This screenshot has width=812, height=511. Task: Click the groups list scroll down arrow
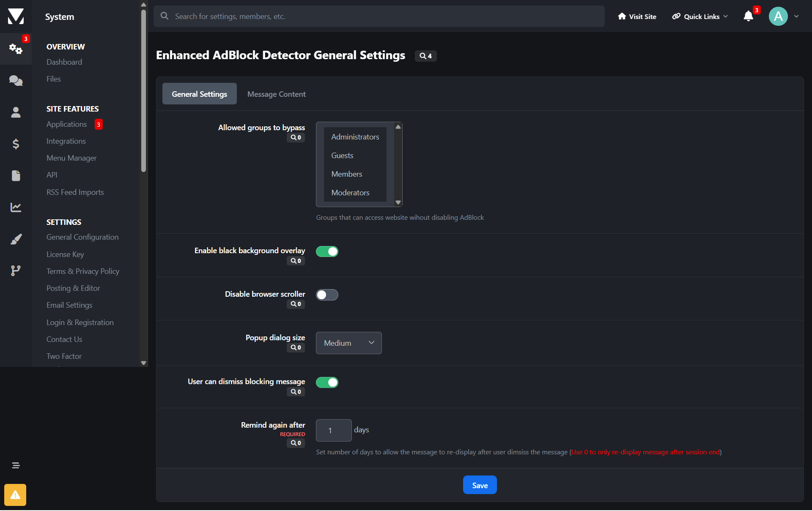[x=398, y=202]
